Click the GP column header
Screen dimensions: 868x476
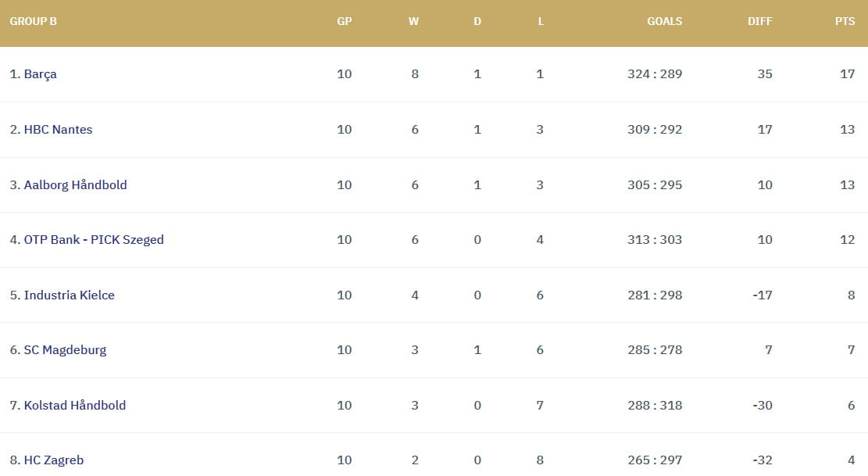[x=344, y=22]
